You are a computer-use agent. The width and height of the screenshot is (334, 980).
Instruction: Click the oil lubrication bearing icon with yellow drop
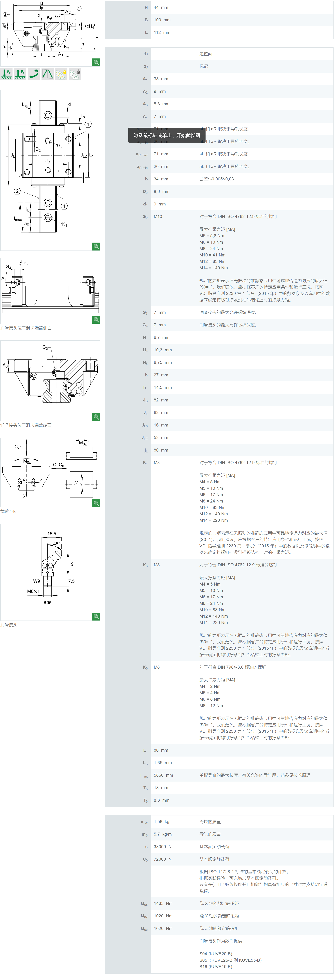click(61, 74)
